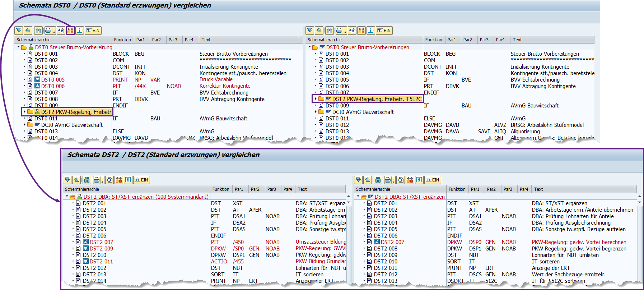Collapse the DST2 DBA: ST/XST ergänzen (100-Systemmandant) root node
Image resolution: width=644 pixels, height=290 pixels.
(x=67, y=197)
